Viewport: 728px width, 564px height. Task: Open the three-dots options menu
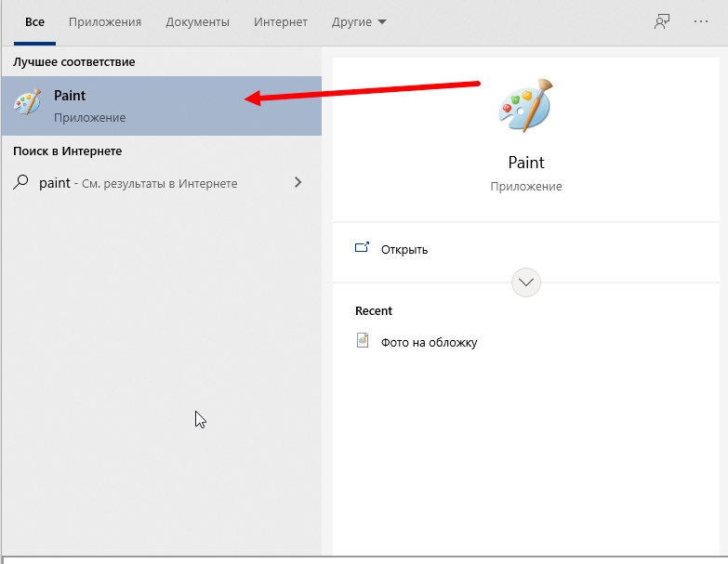[701, 21]
